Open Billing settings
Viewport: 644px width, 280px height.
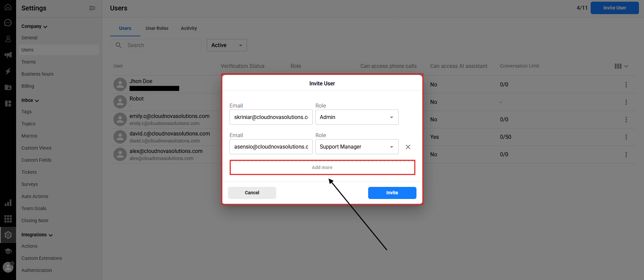pos(28,86)
